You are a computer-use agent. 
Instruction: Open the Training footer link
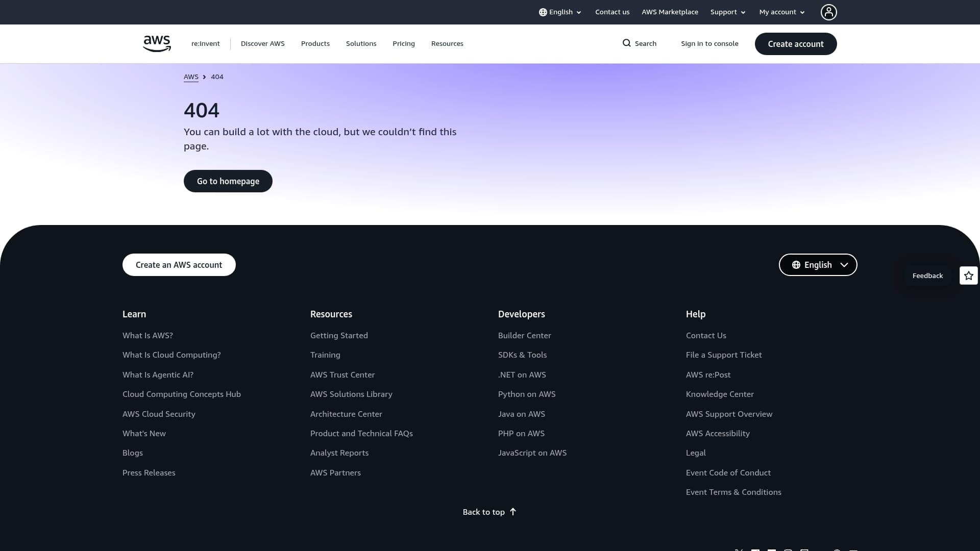pyautogui.click(x=325, y=355)
